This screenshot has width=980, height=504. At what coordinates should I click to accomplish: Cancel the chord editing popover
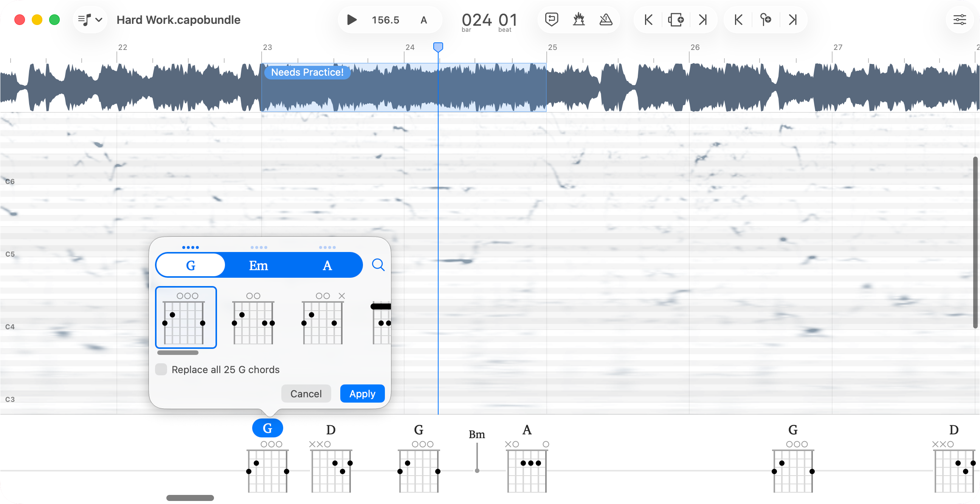[x=306, y=393]
